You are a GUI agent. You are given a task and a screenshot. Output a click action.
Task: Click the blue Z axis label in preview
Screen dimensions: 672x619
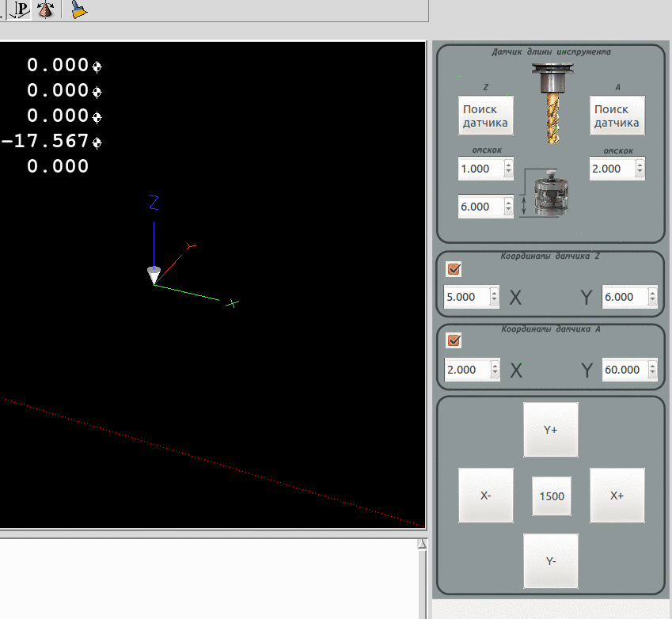pos(154,203)
